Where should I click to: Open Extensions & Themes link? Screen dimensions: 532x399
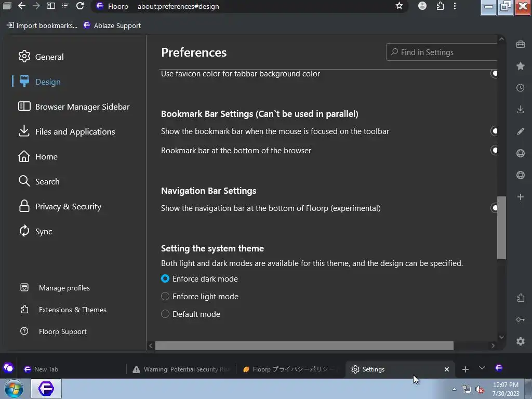point(63,310)
